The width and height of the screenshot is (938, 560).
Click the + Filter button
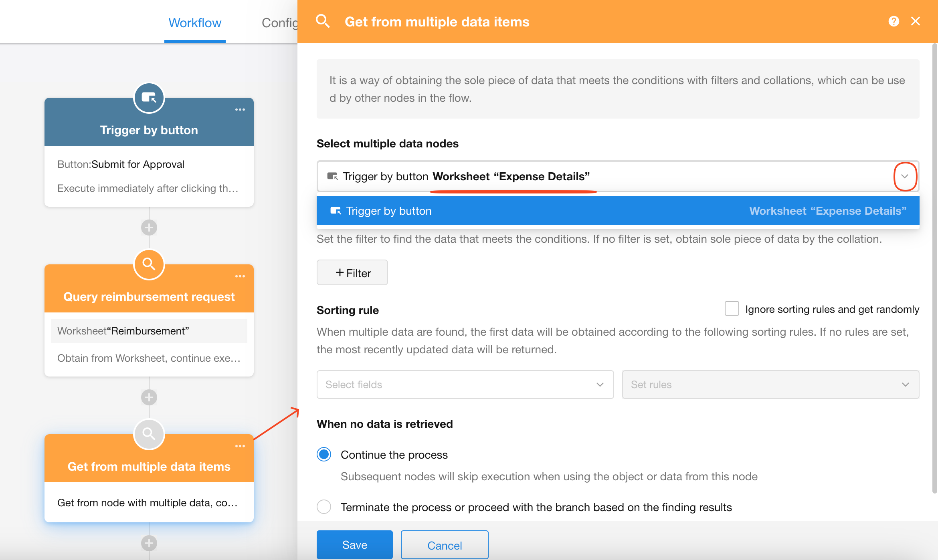(352, 273)
